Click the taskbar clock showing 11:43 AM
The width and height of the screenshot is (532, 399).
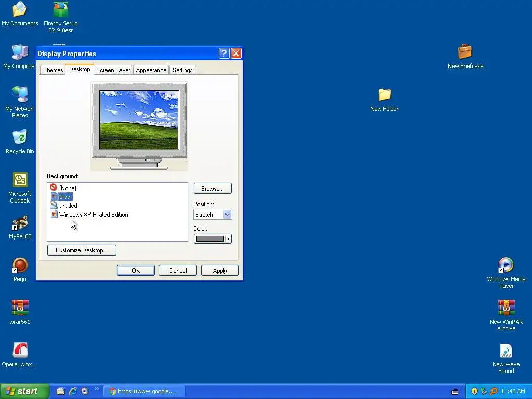[513, 391]
